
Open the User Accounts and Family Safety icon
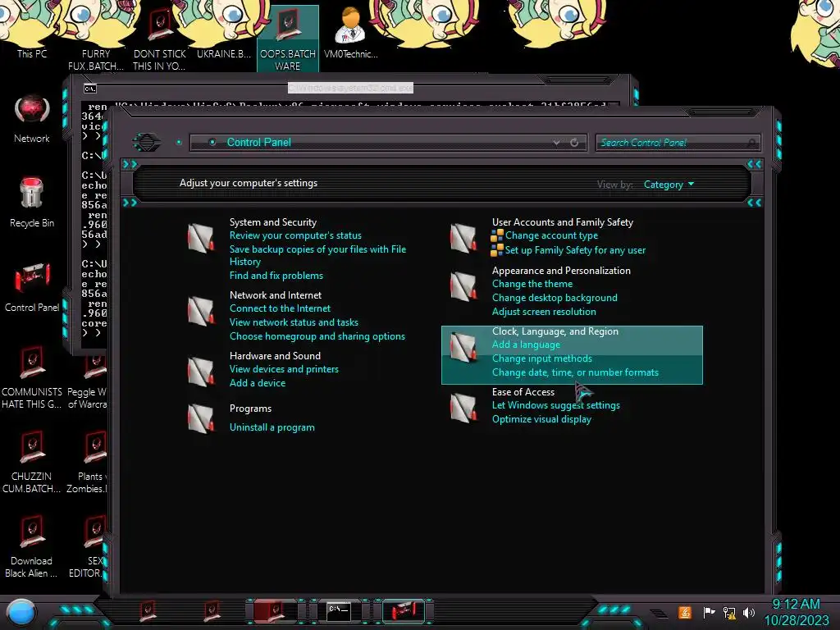[x=463, y=238]
